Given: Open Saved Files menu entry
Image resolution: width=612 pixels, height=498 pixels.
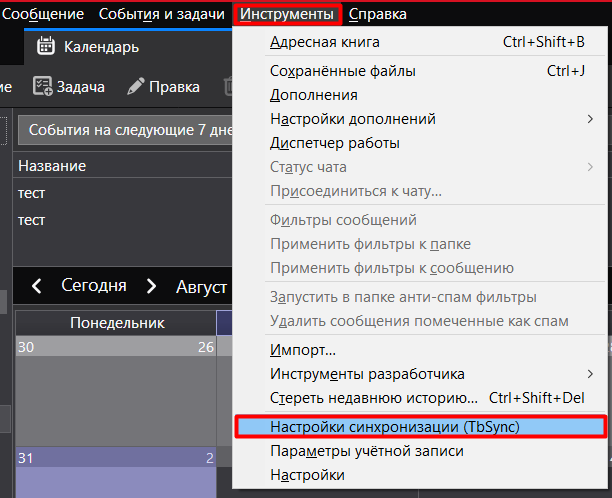Looking at the screenshot, I should [343, 71].
